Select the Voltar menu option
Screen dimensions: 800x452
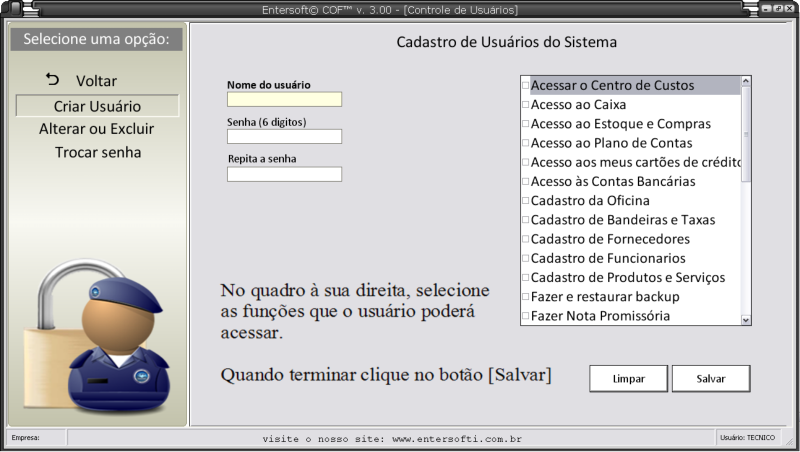click(x=96, y=81)
